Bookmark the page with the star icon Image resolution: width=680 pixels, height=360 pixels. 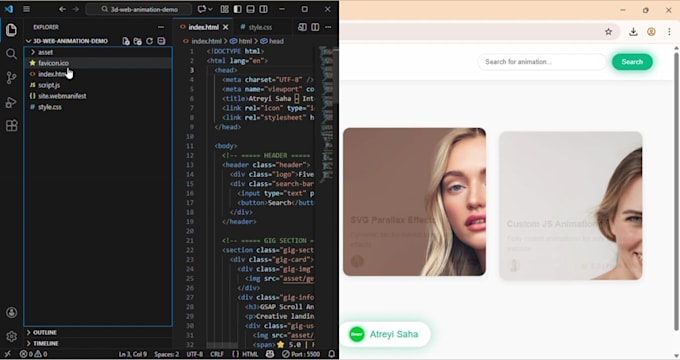608,32
